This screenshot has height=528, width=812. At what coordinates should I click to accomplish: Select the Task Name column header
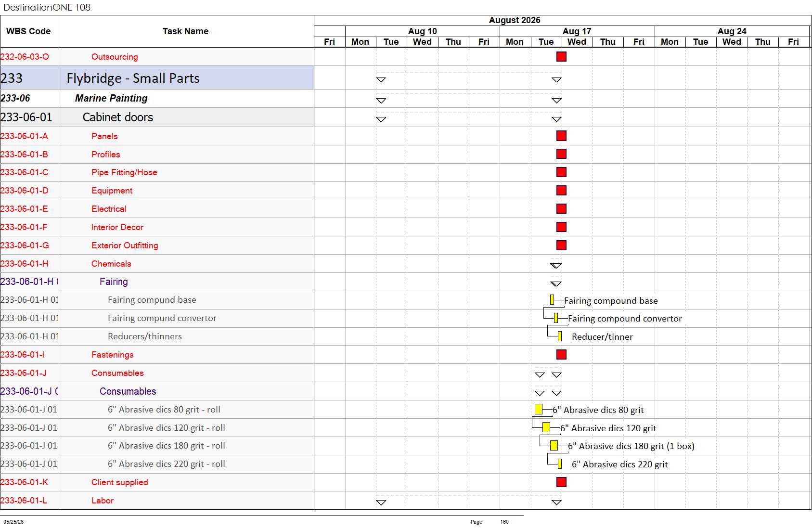click(186, 31)
